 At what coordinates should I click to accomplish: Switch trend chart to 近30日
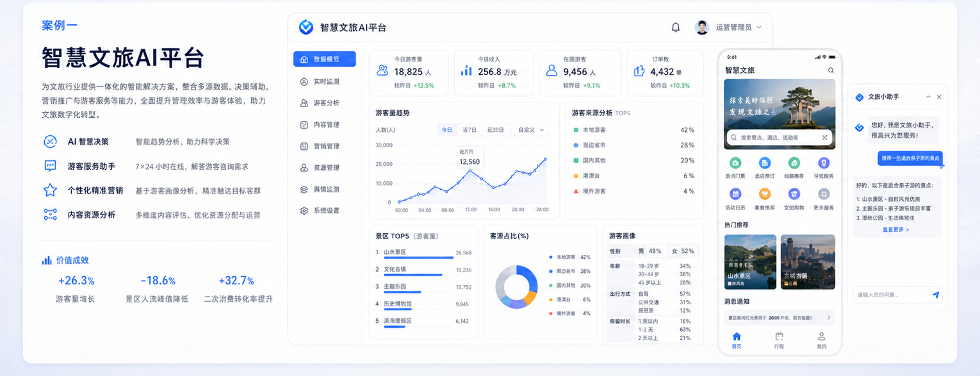(x=495, y=130)
